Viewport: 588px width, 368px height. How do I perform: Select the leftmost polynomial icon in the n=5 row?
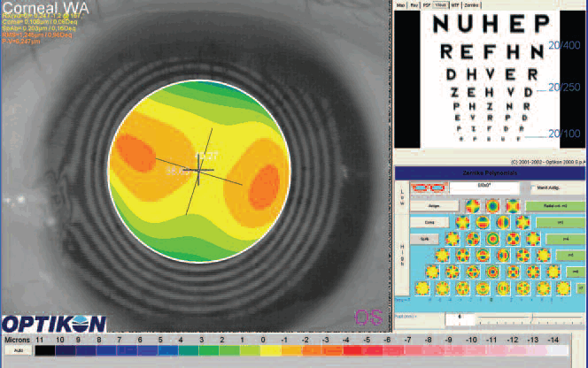(442, 255)
